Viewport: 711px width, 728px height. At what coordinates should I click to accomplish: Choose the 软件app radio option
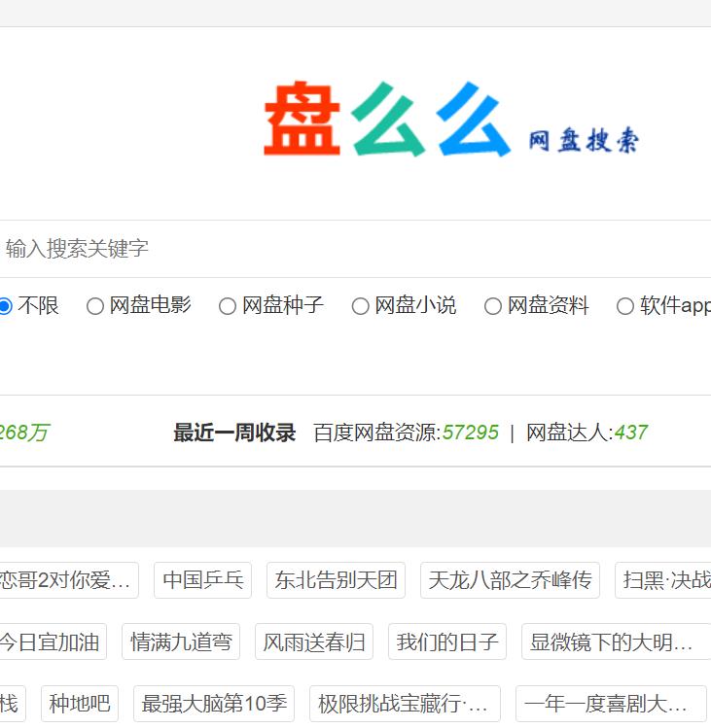point(625,306)
